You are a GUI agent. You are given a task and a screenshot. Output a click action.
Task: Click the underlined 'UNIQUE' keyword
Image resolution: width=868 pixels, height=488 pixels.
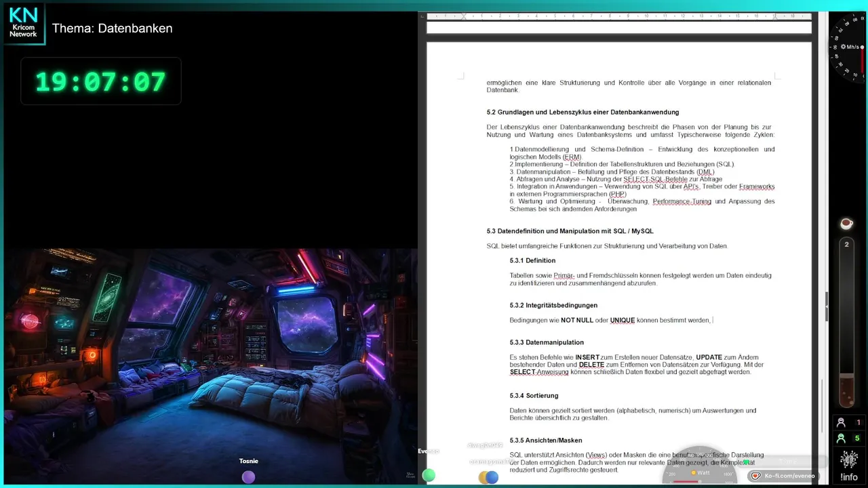623,320
